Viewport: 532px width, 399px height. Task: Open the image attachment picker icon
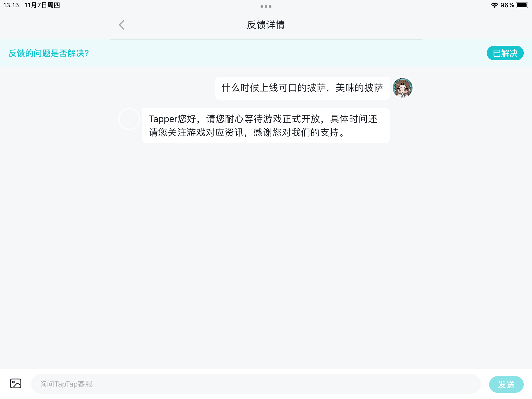16,383
